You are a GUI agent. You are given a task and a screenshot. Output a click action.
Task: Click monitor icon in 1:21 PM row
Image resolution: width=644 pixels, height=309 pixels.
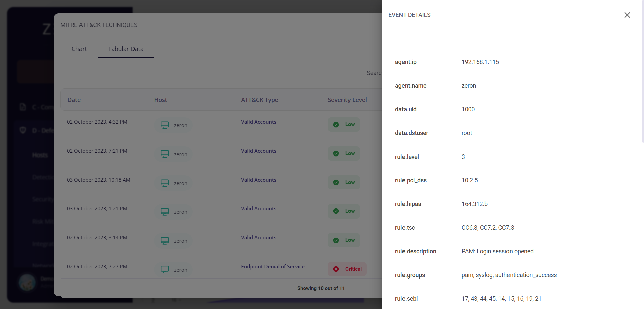coord(165,212)
